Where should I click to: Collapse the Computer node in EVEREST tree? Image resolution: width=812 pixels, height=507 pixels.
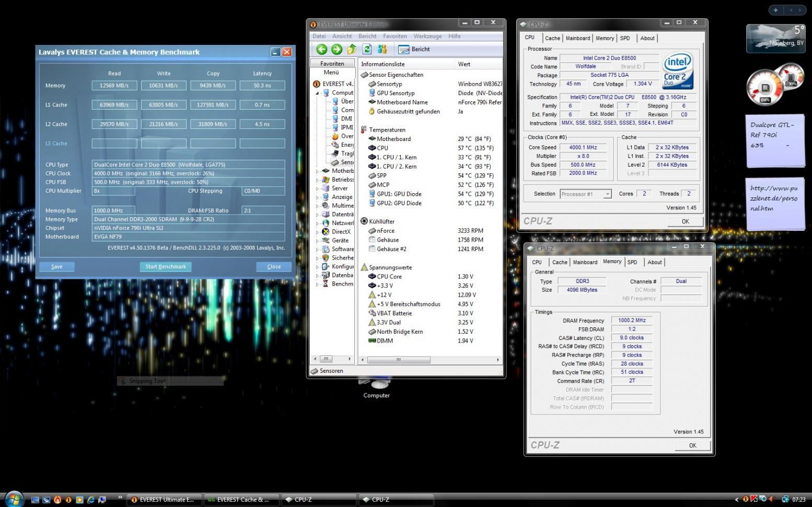(x=317, y=93)
